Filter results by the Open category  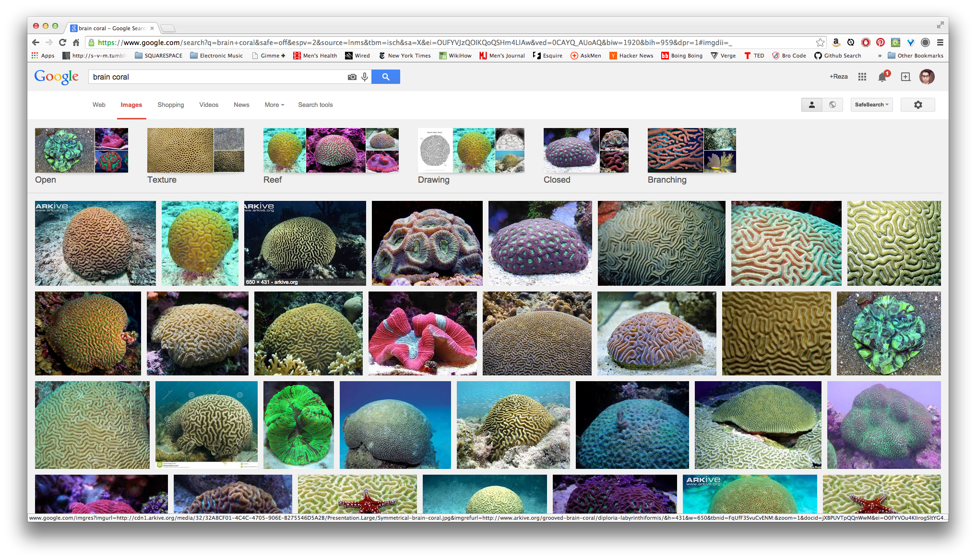tap(82, 156)
